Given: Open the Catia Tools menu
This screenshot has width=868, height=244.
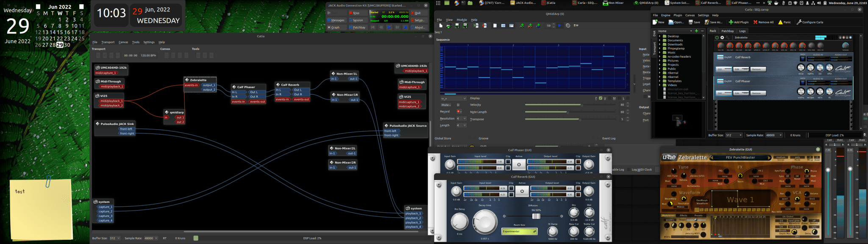Looking at the screenshot, I should [x=136, y=42].
